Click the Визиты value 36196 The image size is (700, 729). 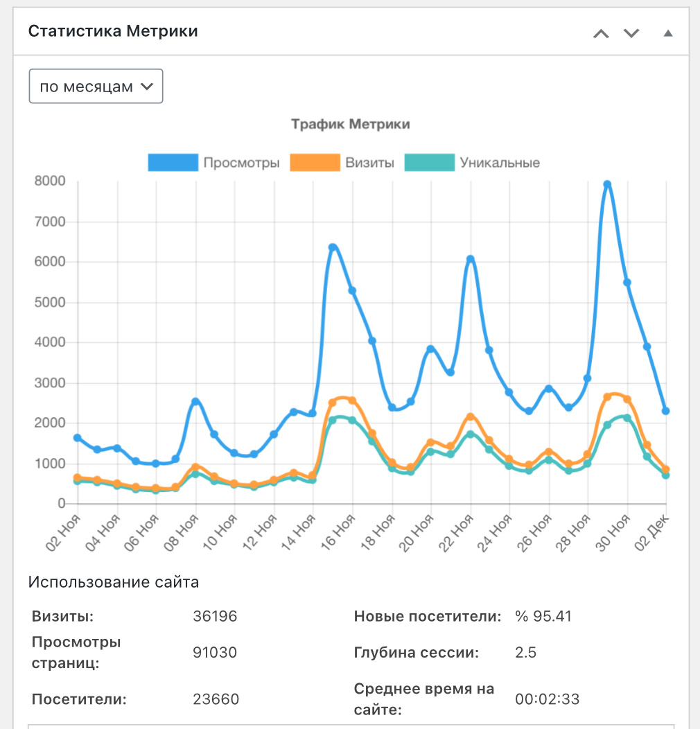tap(215, 616)
